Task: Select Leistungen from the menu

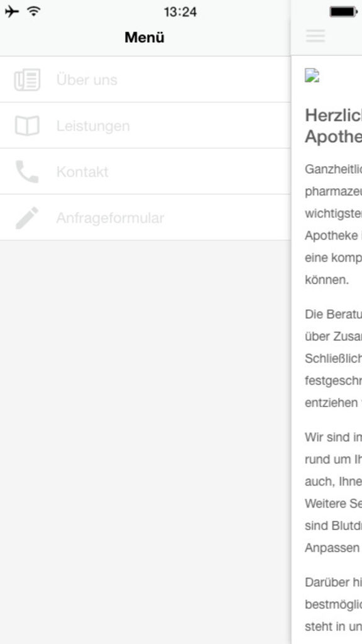Action: [145, 125]
